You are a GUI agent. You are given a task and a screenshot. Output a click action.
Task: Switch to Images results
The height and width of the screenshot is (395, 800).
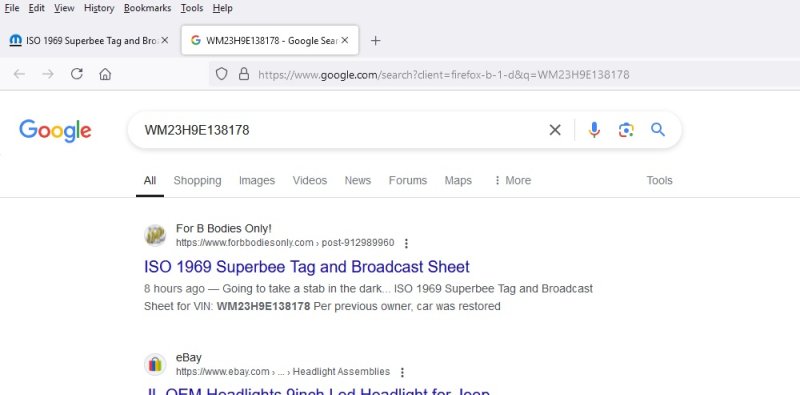[x=257, y=181]
